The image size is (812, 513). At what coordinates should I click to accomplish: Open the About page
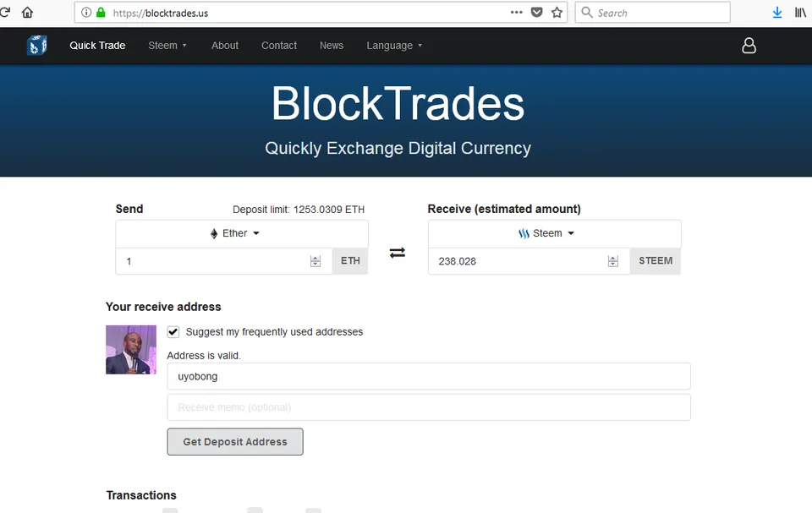pyautogui.click(x=225, y=46)
